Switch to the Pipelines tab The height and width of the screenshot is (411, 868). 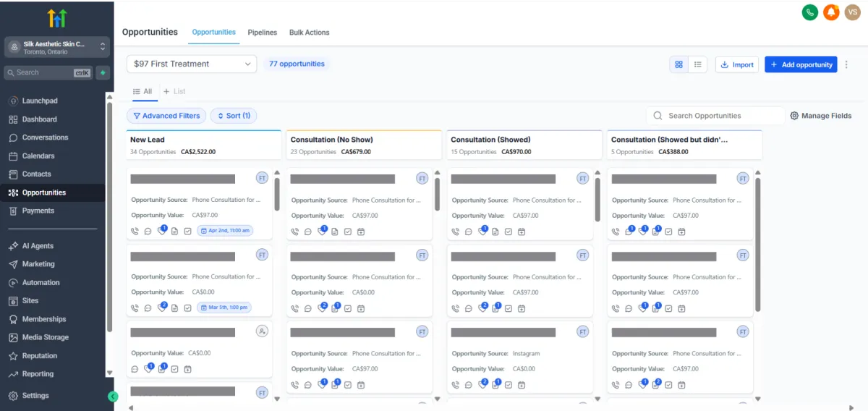point(262,33)
